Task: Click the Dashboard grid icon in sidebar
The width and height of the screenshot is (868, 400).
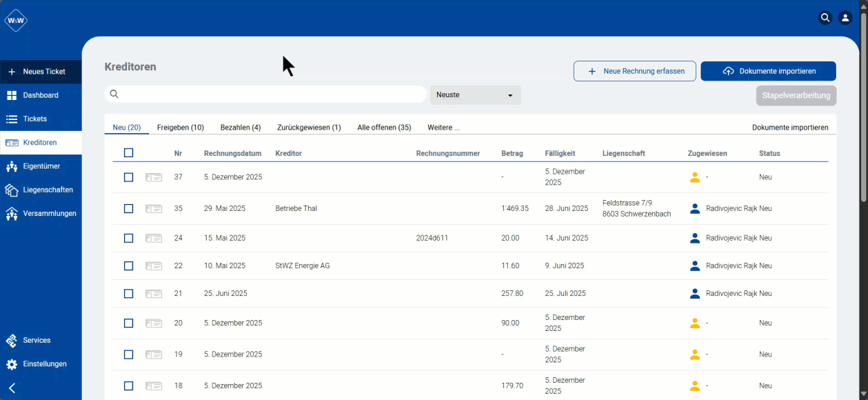Action: (12, 95)
